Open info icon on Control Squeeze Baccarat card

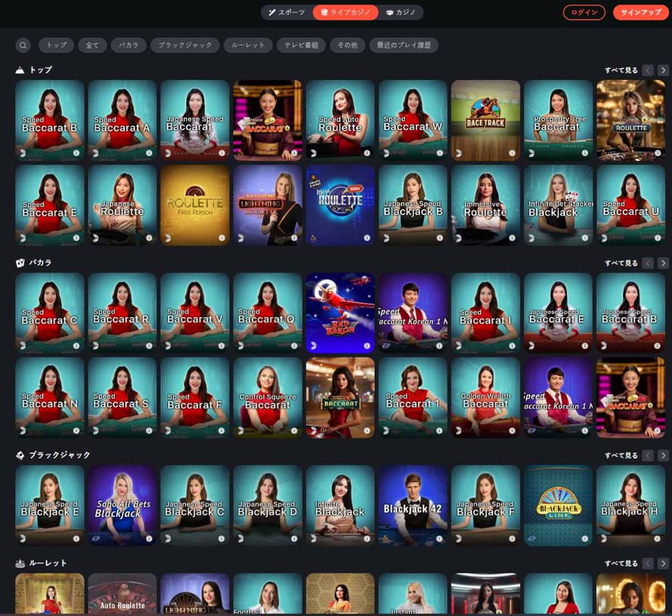(x=294, y=430)
